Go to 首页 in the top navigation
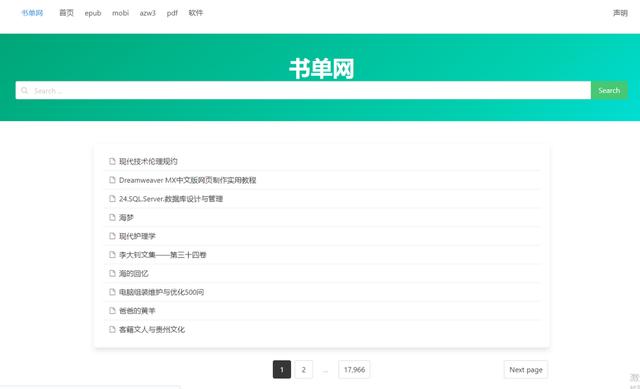 pyautogui.click(x=67, y=13)
